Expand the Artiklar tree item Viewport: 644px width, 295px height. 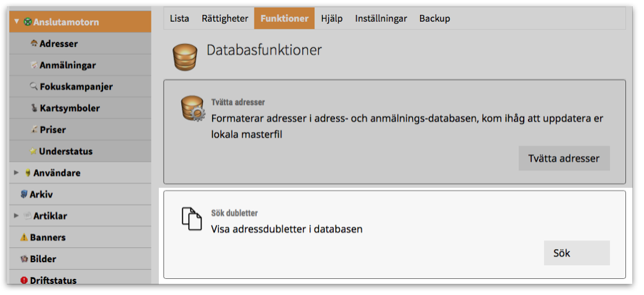17,216
